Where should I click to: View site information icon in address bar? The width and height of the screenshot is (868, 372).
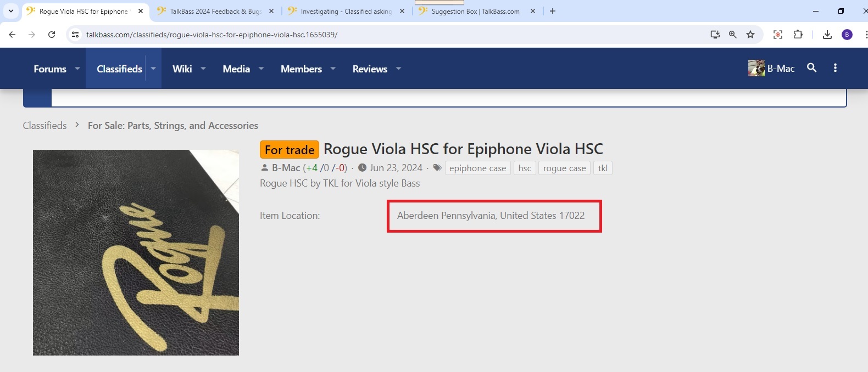(75, 35)
